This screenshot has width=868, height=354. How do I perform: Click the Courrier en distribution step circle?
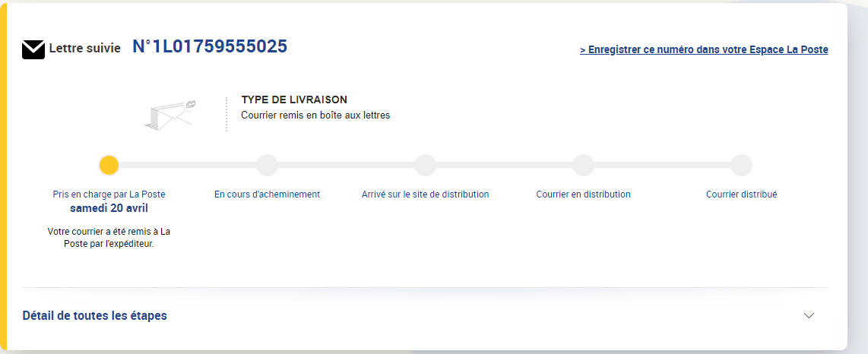tap(583, 166)
